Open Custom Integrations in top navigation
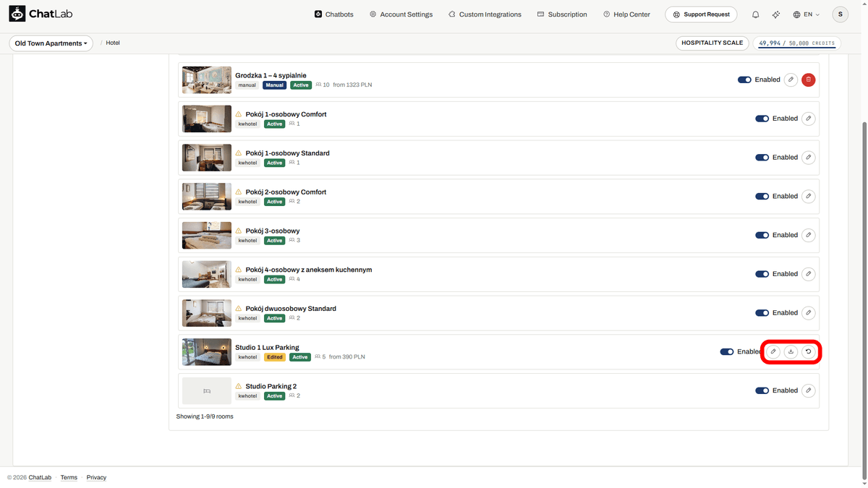The image size is (868, 488). (485, 14)
